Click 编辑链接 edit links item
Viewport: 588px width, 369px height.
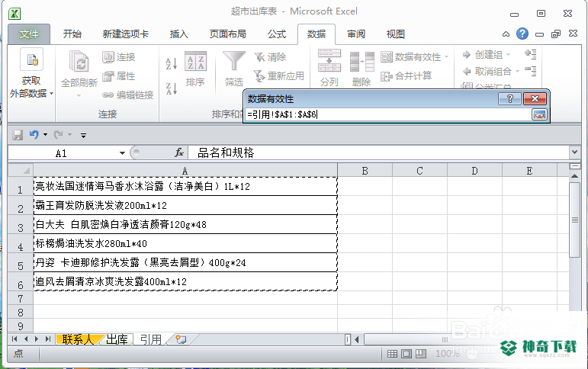128,95
